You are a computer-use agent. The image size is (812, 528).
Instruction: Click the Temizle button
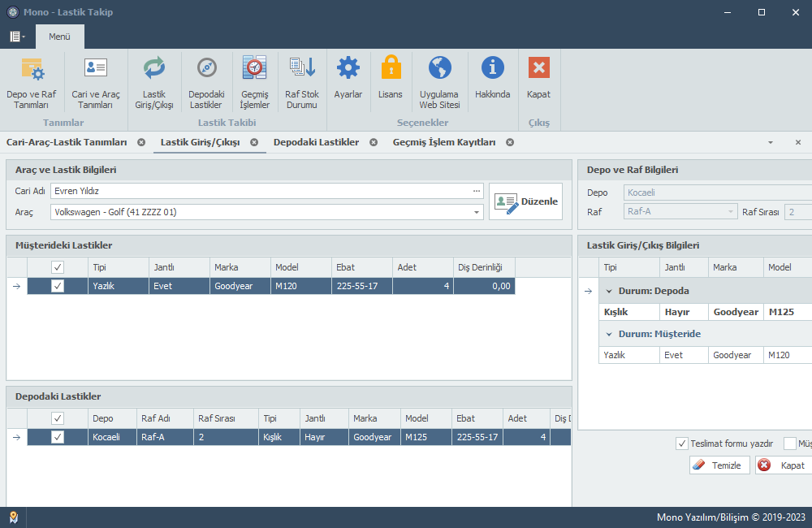719,465
